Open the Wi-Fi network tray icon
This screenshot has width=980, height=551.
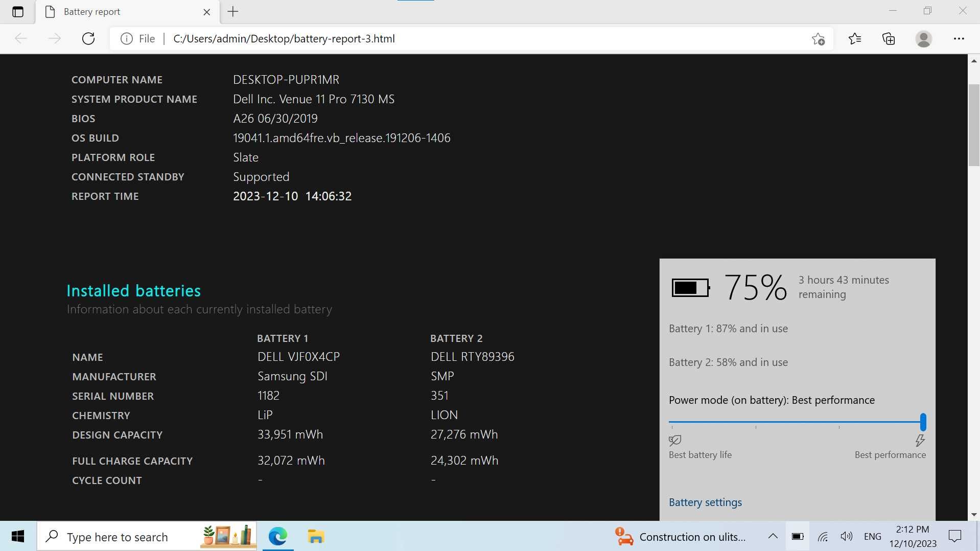pyautogui.click(x=823, y=537)
